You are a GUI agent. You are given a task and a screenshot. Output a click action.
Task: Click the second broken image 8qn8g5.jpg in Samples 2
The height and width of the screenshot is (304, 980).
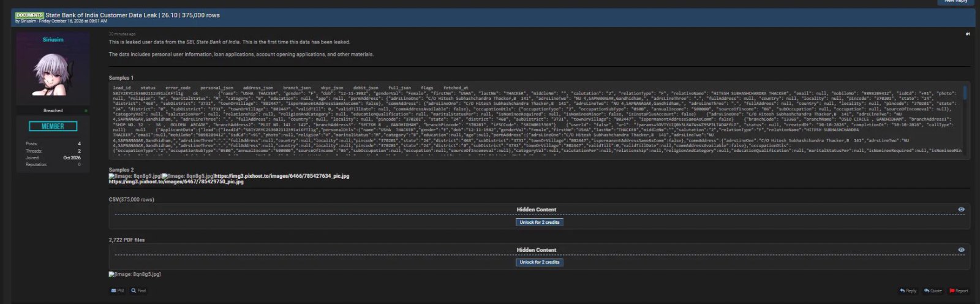click(188, 176)
